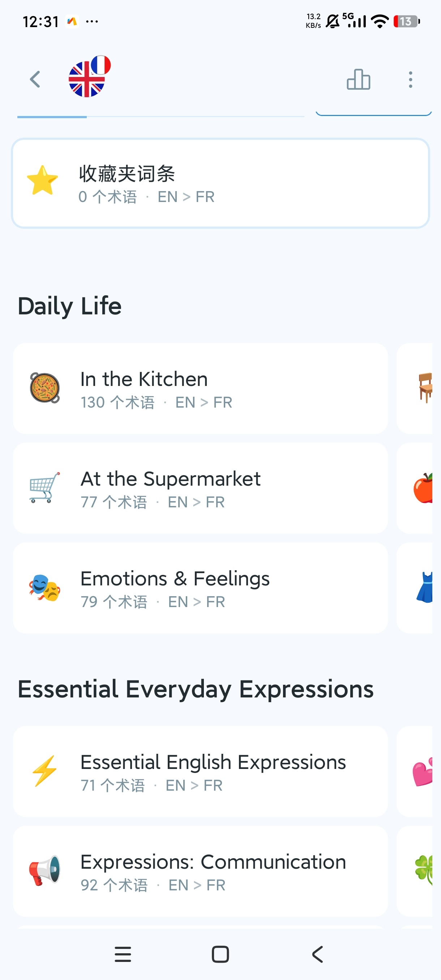The image size is (441, 980).
Task: Open the Android recent apps menu button
Action: point(123,954)
